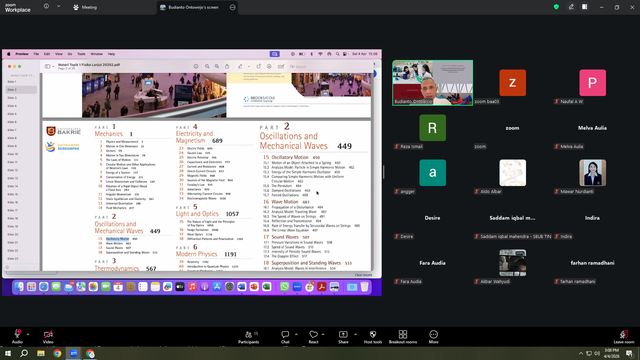Open Edit menu in shared Preview window
This screenshot has height=360, width=640.
point(47,54)
